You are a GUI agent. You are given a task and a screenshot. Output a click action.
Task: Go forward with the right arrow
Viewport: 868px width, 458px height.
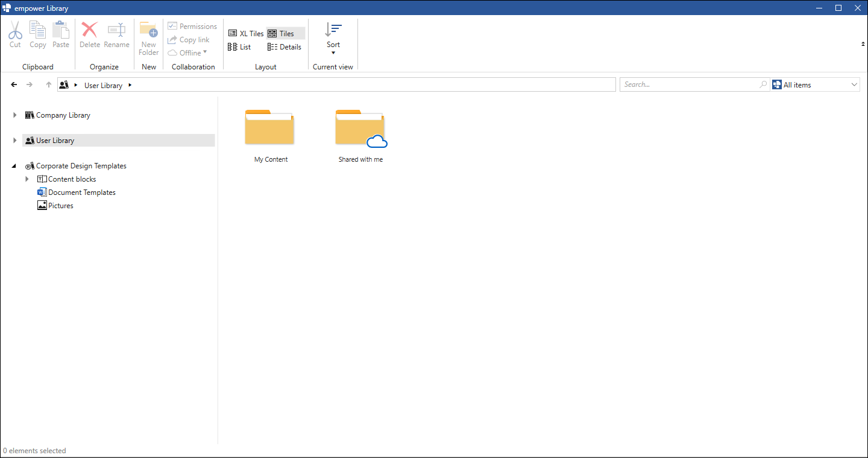30,85
